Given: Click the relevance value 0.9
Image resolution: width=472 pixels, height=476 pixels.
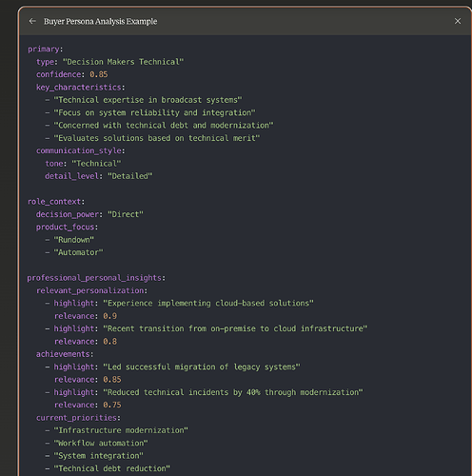Looking at the screenshot, I should 110,316.
